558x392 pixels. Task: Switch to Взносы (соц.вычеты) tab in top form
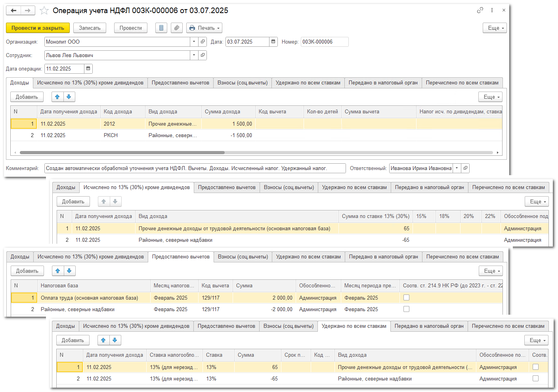pos(243,83)
